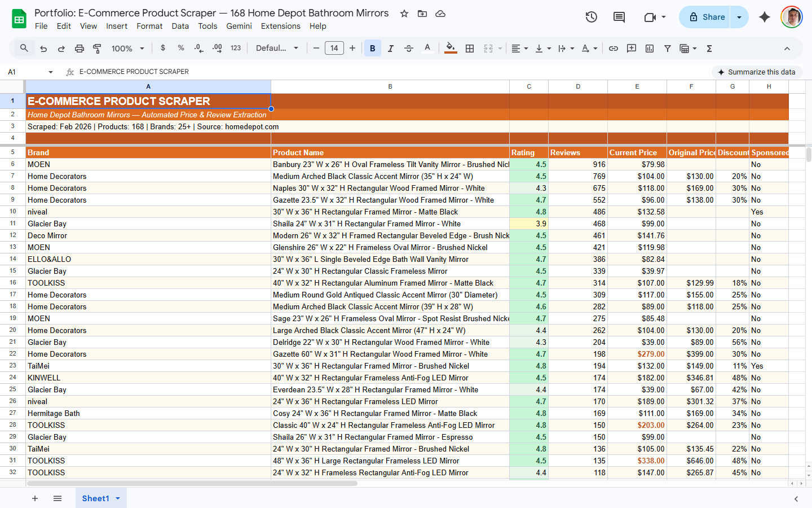The width and height of the screenshot is (812, 508).
Task: Insert a chart from toolbar
Action: [650, 49]
